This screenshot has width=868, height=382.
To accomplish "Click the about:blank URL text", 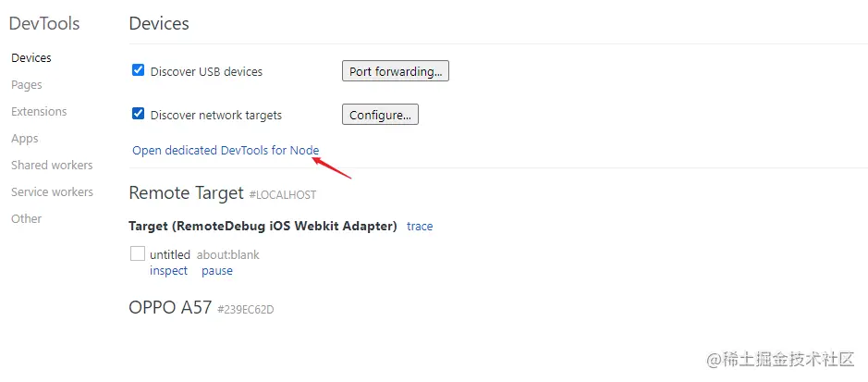I will pos(228,254).
